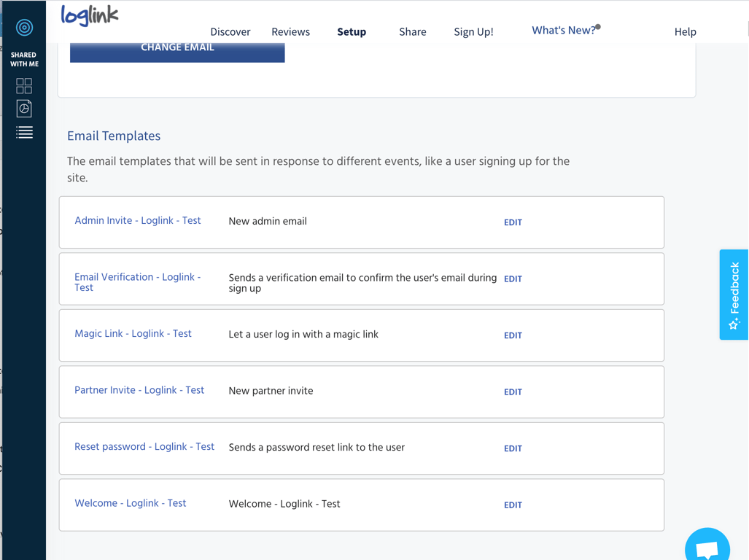Click the blue target icon in sidebar
Screen dimensions: 749x560
(24, 28)
